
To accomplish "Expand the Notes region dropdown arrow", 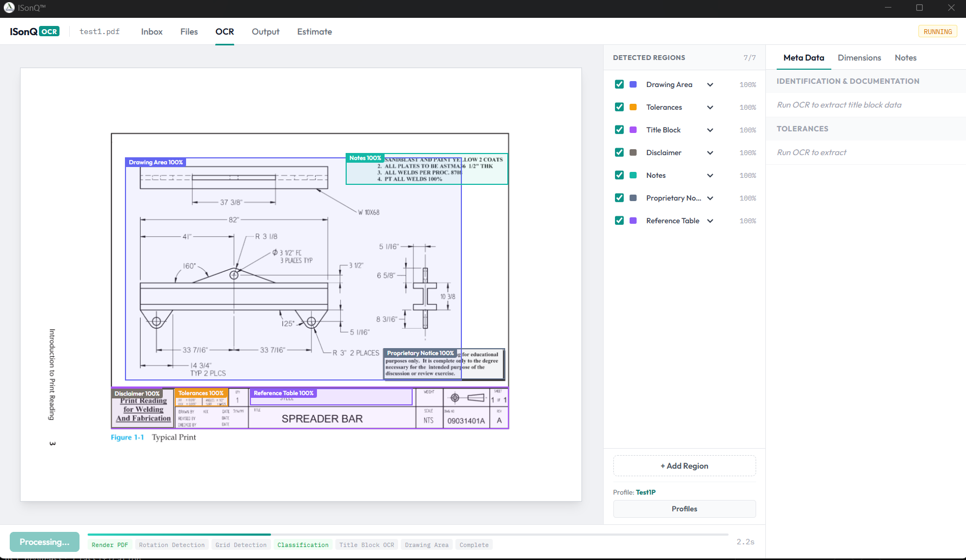I will 710,175.
